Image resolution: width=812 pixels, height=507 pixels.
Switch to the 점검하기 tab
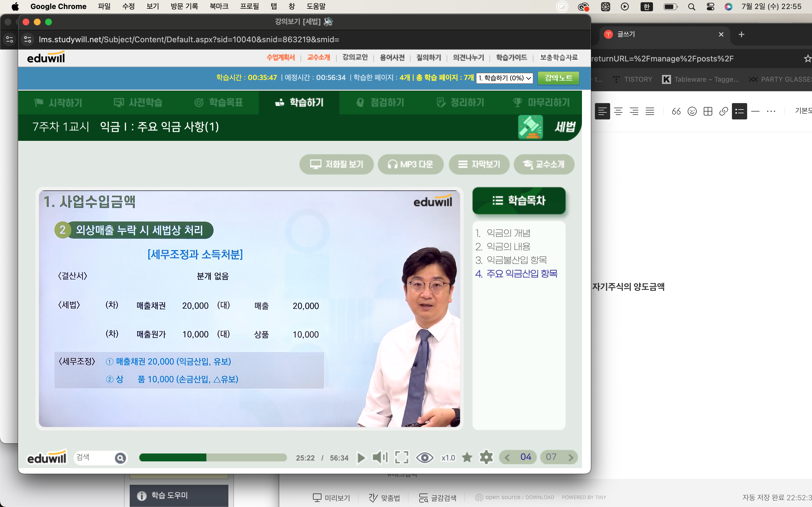coord(380,102)
